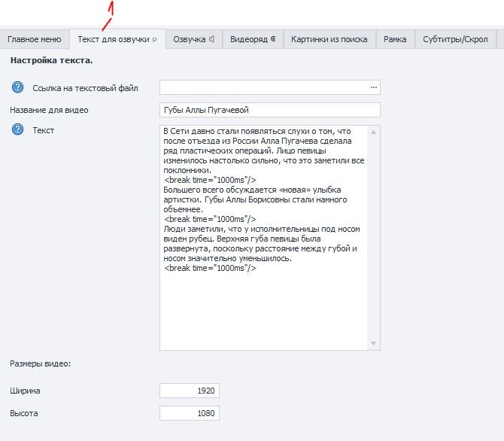Viewport: 504px width, 441px height.
Task: Click the text area scrollbar up arrow
Action: coord(374,132)
